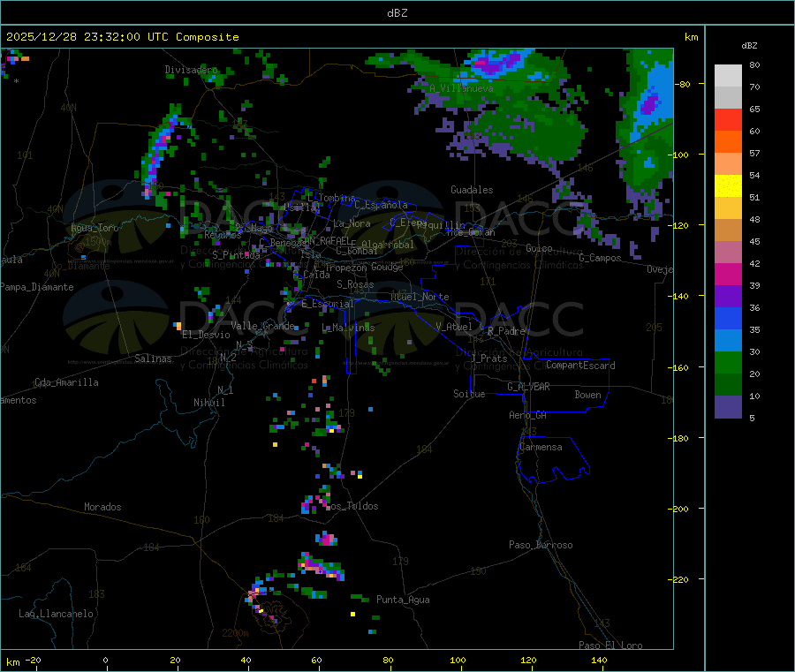This screenshot has width=795, height=672.
Task: Click the red 60-65 dBZ legend swatch
Action: [728, 119]
